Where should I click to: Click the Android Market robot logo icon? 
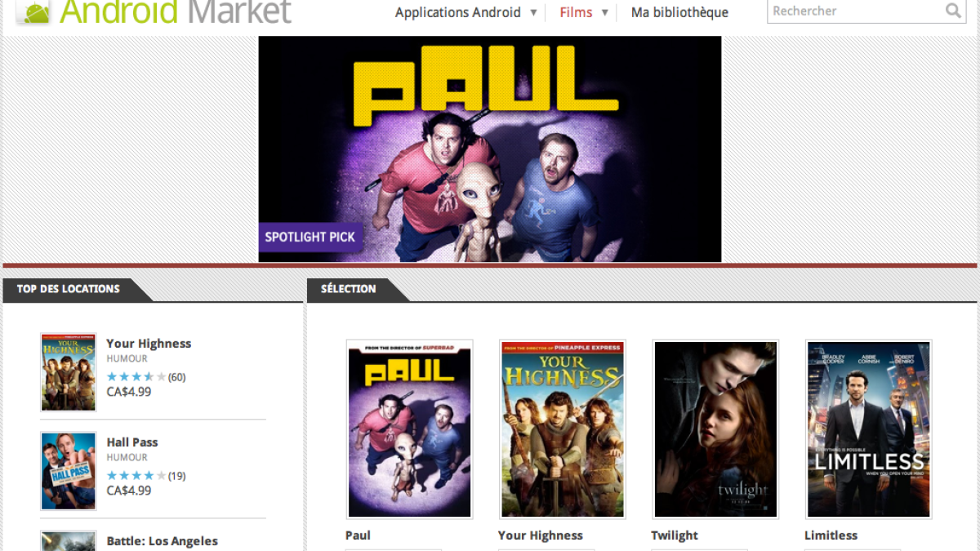click(33, 11)
